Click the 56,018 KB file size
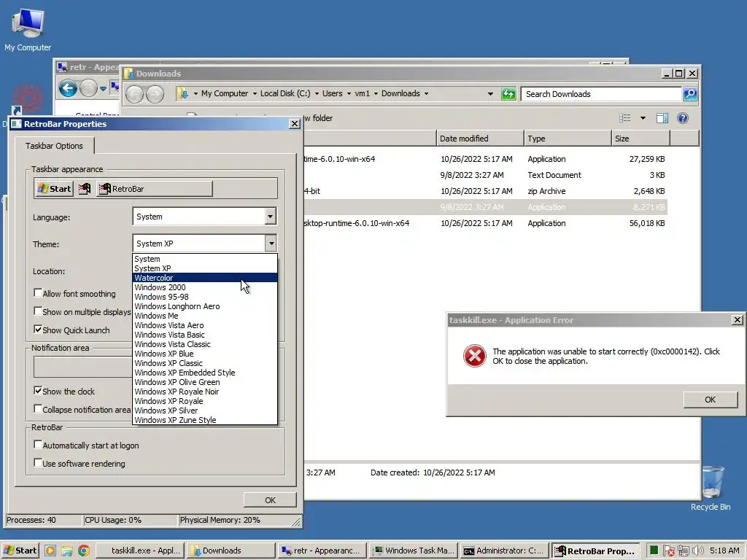The width and height of the screenshot is (747, 560). point(646,223)
